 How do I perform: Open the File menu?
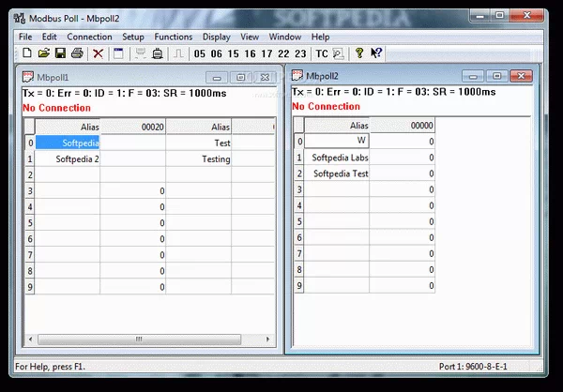(x=25, y=37)
